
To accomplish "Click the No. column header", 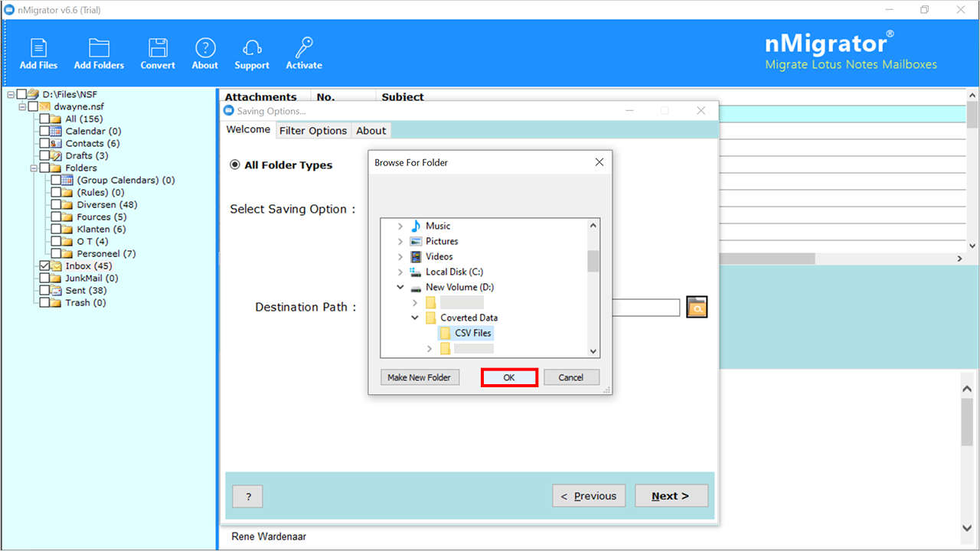I will [344, 96].
